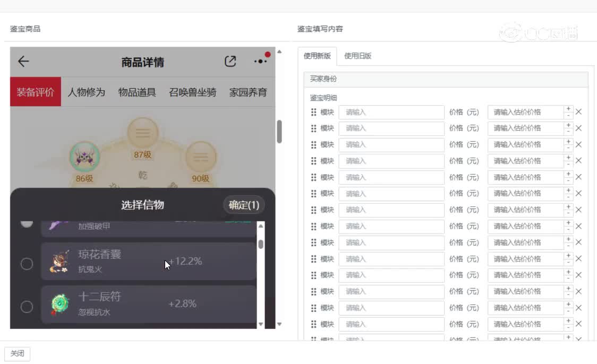The image size is (597, 364).
Task: Click the +2.8% value of 十二辰符
Action: tap(182, 304)
